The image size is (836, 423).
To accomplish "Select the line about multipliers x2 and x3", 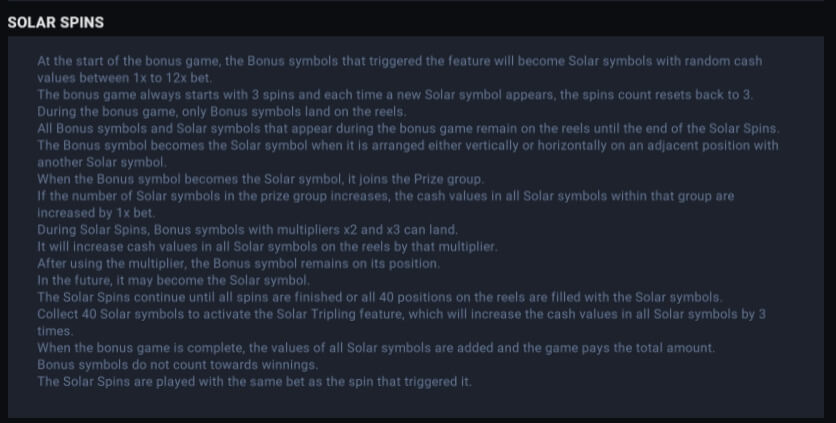I will point(247,230).
